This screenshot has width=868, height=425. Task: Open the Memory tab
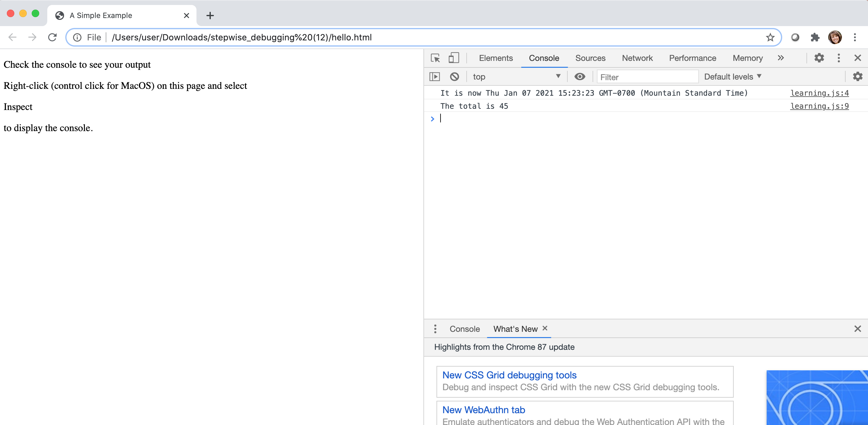point(747,58)
